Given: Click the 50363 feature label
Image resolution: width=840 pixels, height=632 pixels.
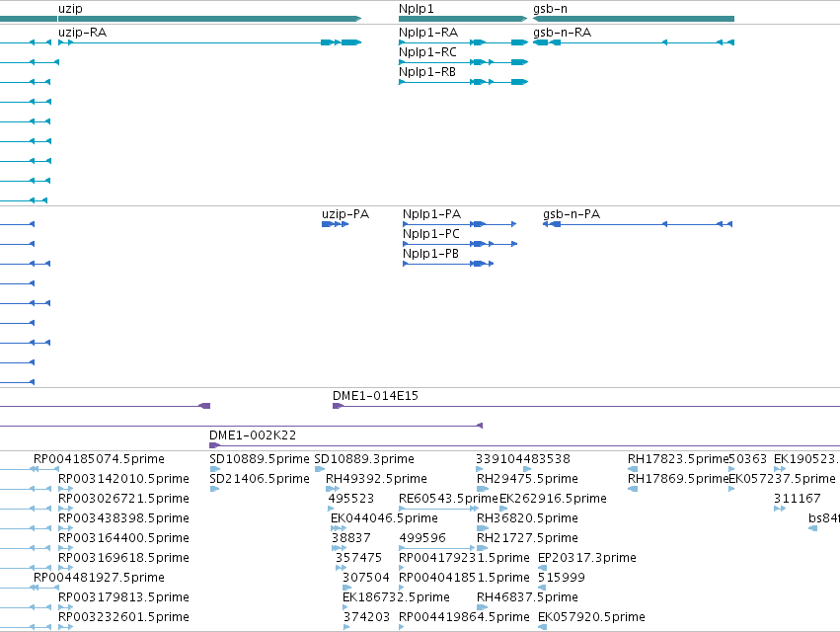Looking at the screenshot, I should coord(748,459).
